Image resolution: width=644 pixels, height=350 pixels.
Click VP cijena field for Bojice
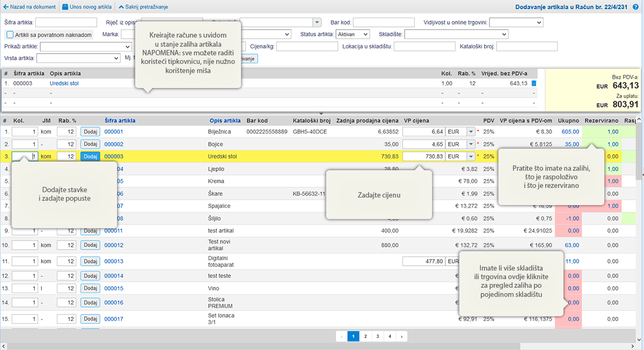pyautogui.click(x=423, y=144)
